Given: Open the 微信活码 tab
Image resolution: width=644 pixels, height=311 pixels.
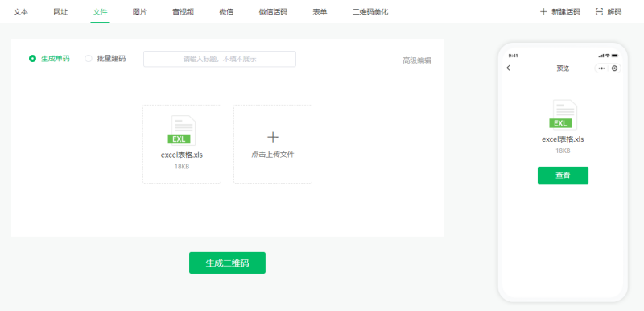Looking at the screenshot, I should click(x=273, y=12).
